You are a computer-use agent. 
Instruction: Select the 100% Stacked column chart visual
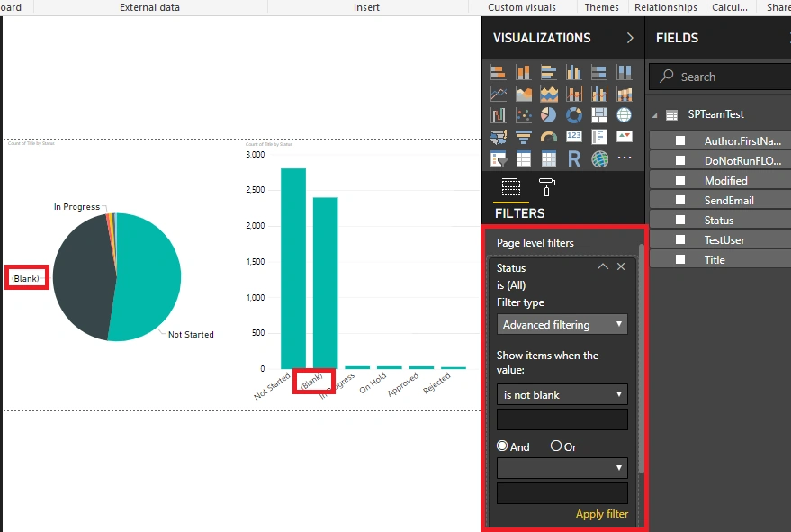[x=624, y=73]
